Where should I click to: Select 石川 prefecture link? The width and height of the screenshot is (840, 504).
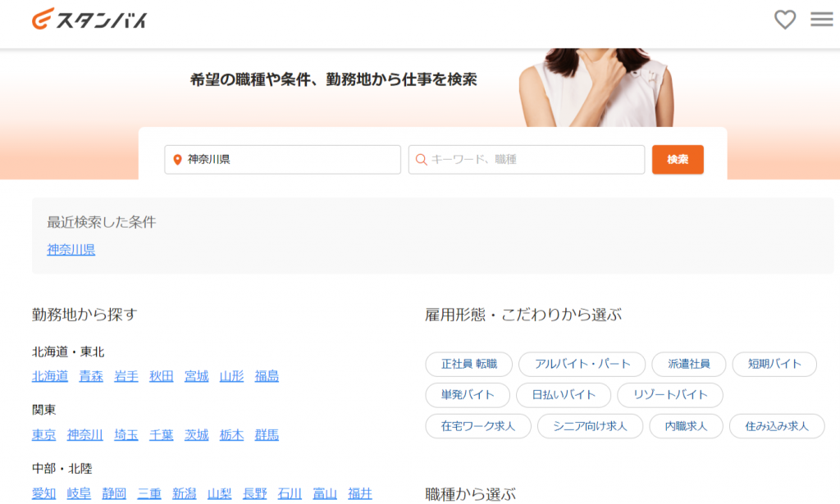[x=290, y=493]
